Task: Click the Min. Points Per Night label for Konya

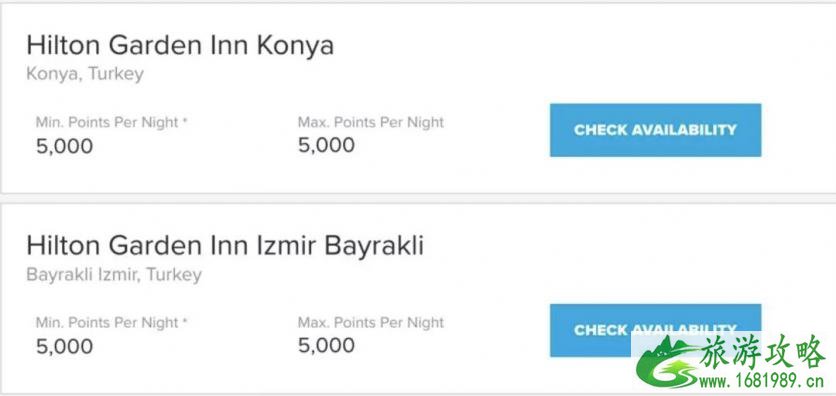Action: pyautogui.click(x=107, y=122)
